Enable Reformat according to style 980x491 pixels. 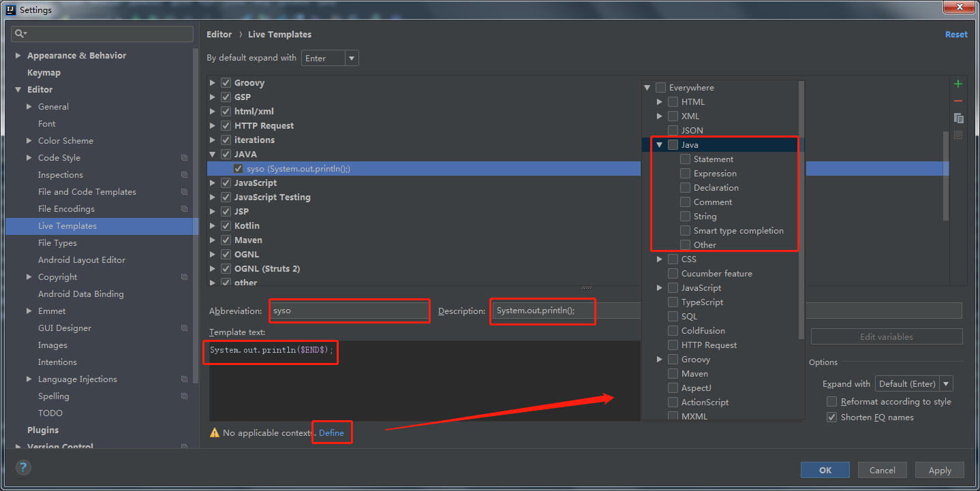(831, 401)
